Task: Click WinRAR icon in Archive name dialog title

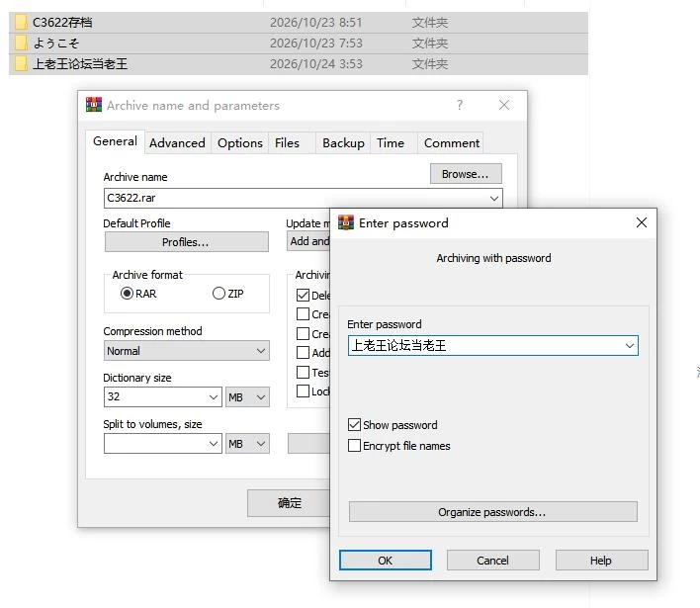Action: [94, 105]
